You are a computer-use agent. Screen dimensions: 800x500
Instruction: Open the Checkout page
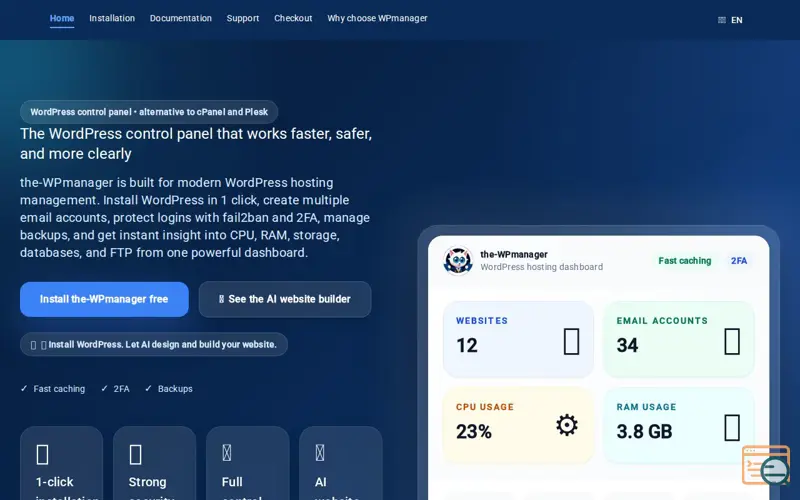(x=293, y=18)
